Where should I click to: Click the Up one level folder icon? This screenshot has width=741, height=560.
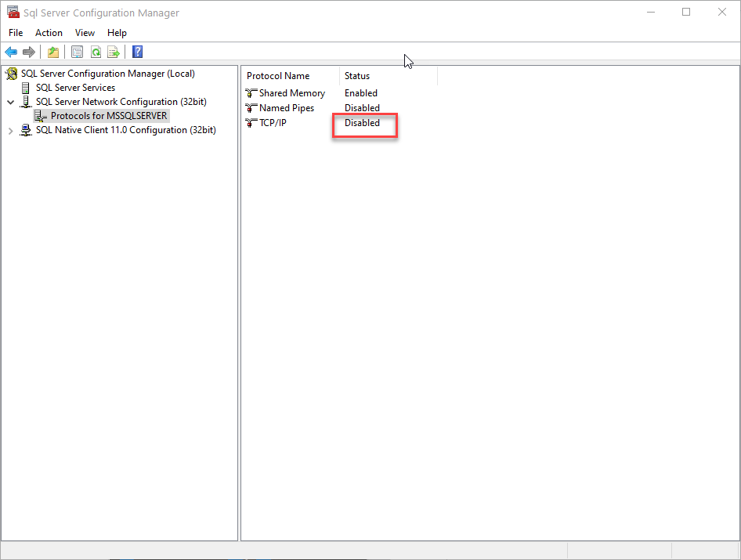click(x=53, y=52)
